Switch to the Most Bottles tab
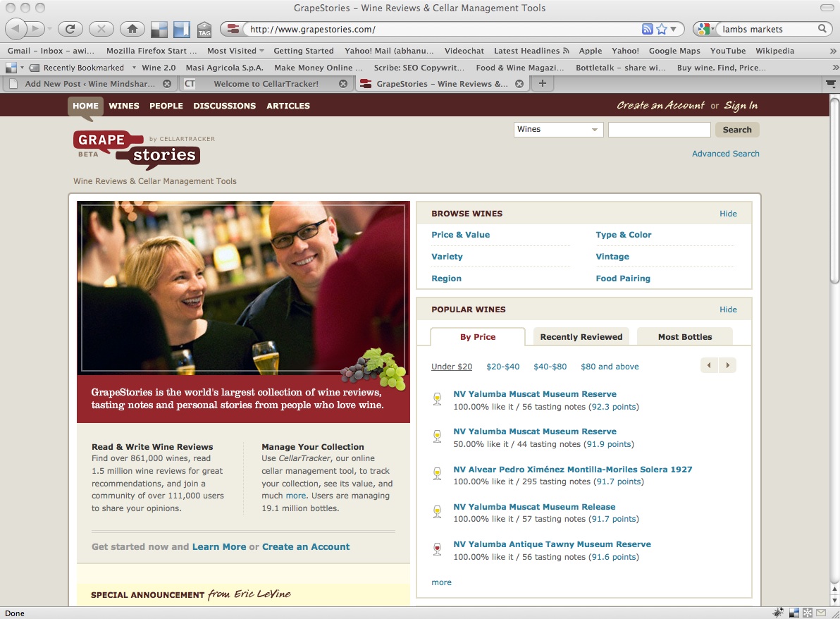This screenshot has width=840, height=619. (x=685, y=336)
